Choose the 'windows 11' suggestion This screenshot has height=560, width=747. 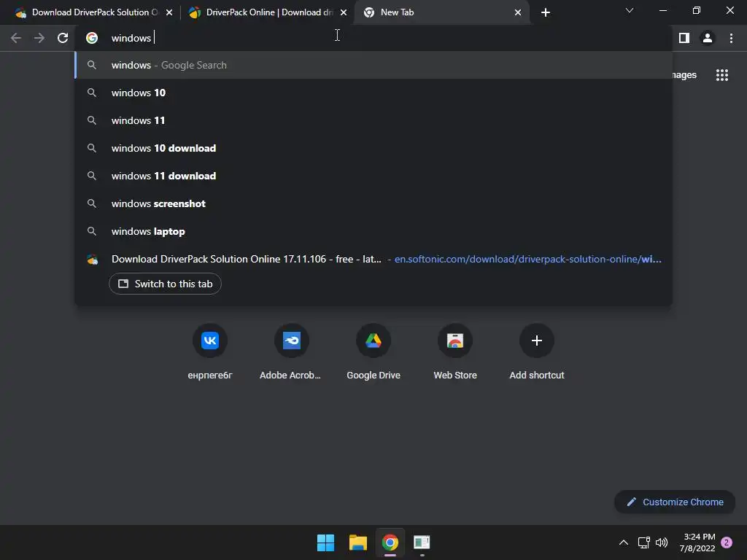tap(373, 120)
